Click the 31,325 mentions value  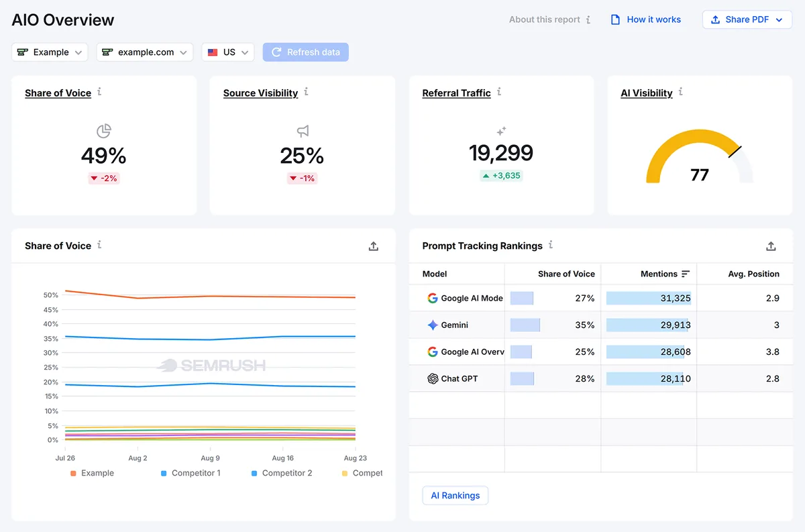675,298
